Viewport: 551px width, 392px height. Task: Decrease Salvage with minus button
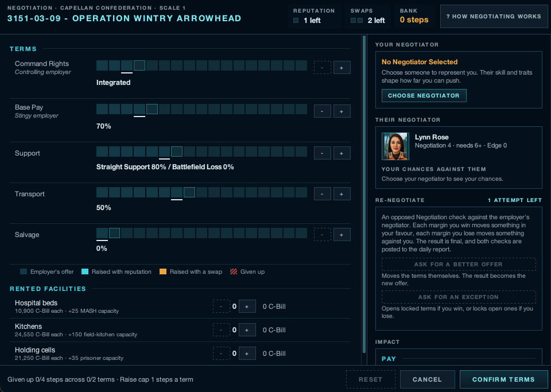point(322,235)
